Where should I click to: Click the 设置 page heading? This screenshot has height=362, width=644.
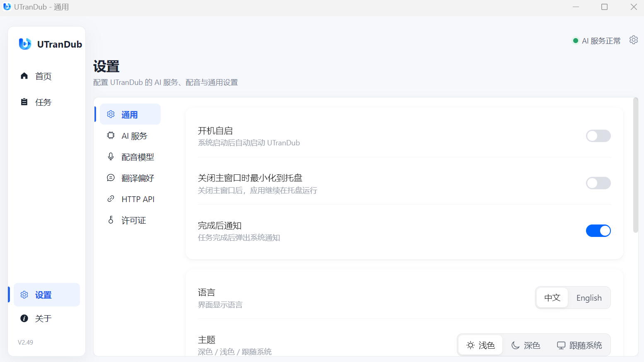[x=106, y=66]
